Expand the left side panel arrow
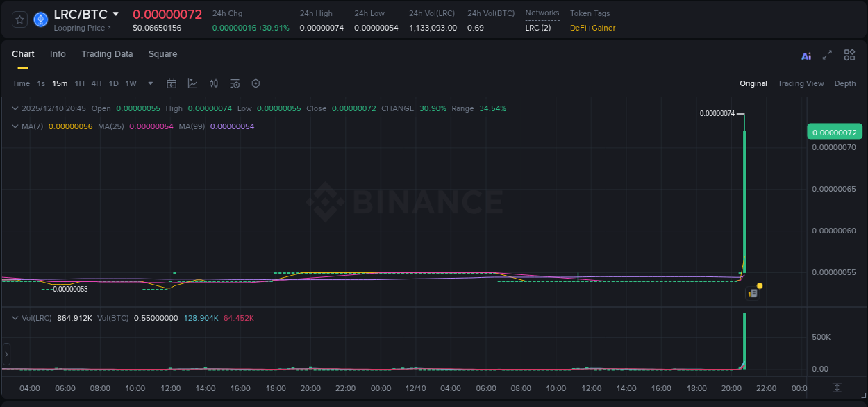Screen dimensions: 868x407 6,354
